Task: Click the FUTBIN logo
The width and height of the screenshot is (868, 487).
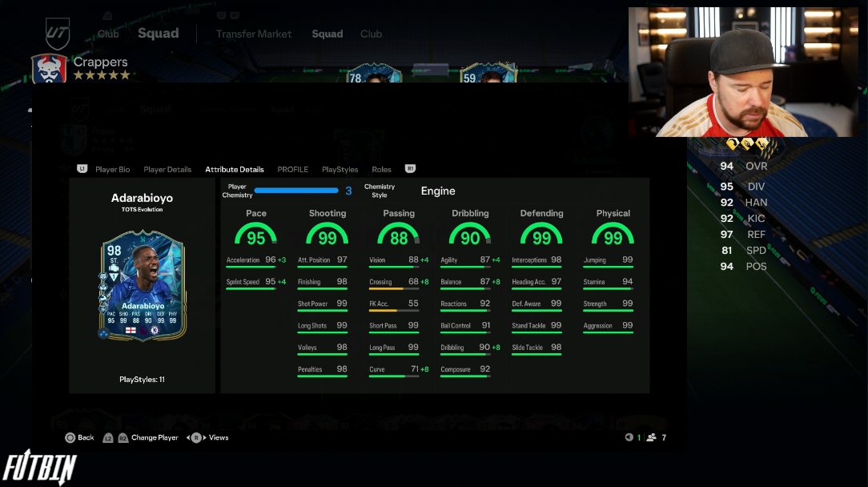Action: [40, 468]
